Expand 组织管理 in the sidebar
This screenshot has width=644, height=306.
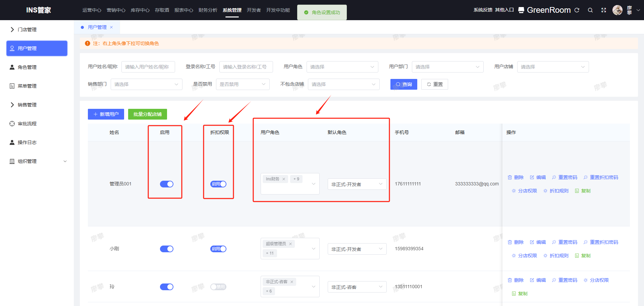pyautogui.click(x=37, y=161)
